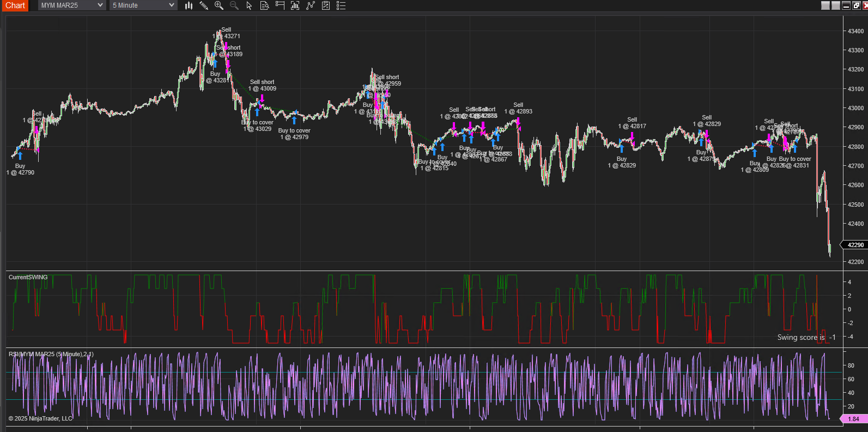Viewport: 868px width, 432px height.
Task: Click the blue arrow above 'Buy to cover 1 @ 42979'
Action: 294,120
